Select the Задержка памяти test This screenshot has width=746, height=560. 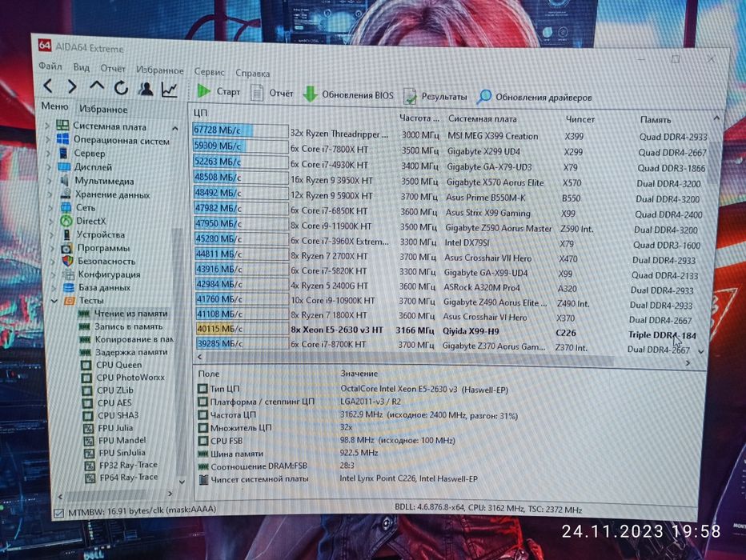pyautogui.click(x=124, y=352)
